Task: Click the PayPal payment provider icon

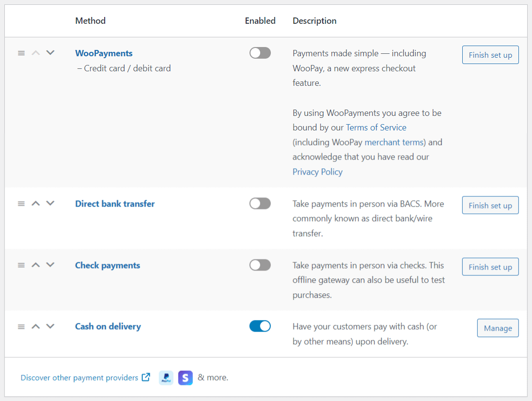Action: click(166, 378)
